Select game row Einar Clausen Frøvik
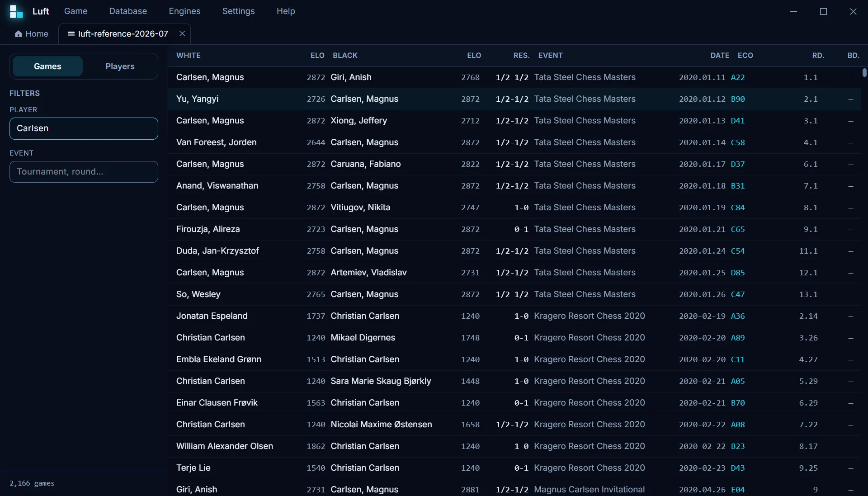 coord(514,403)
